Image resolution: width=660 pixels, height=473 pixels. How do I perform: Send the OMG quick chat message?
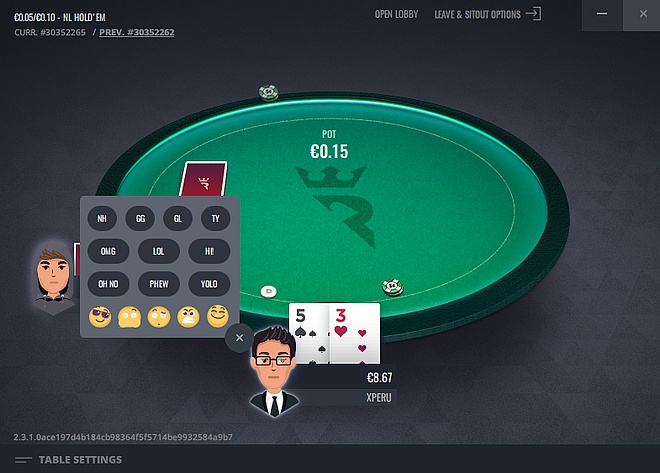[108, 251]
